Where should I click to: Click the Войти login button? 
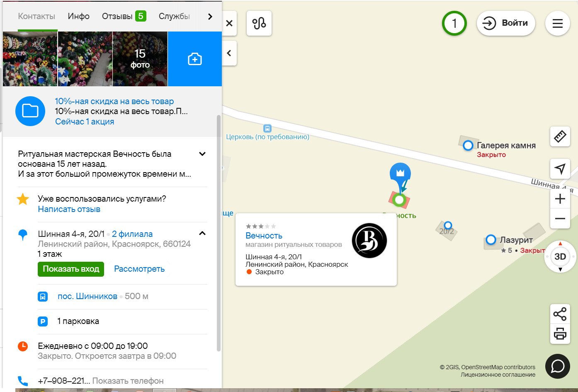506,23
